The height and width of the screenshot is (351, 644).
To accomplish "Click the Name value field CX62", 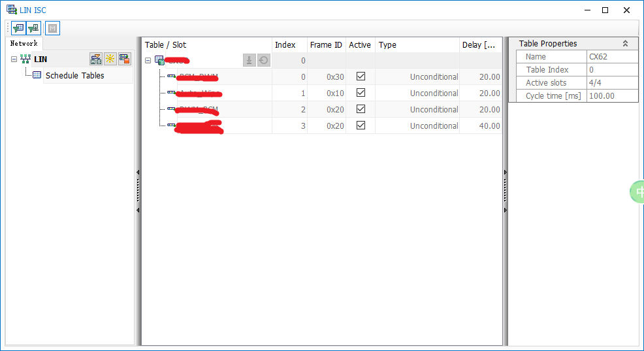I will coord(612,57).
